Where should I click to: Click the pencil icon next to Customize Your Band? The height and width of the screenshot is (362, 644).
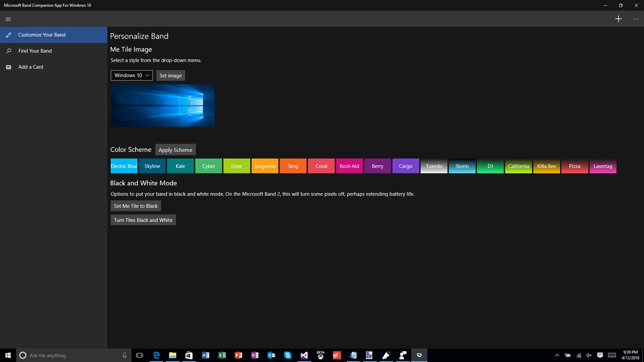8,34
